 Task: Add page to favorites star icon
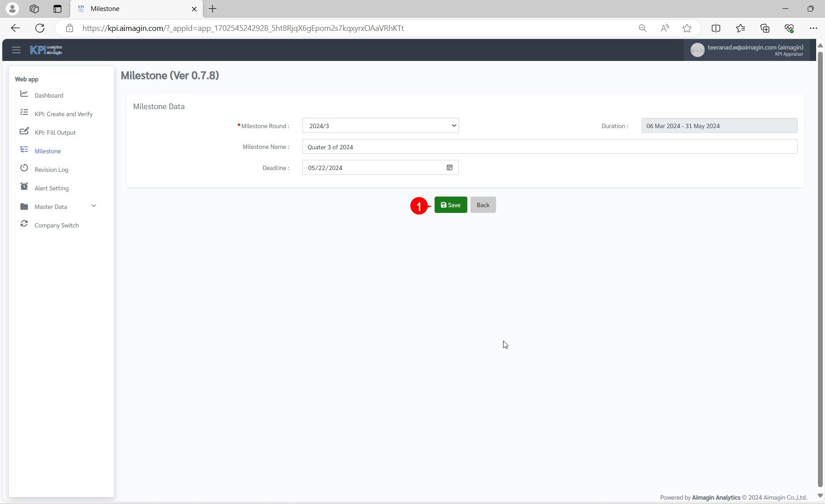click(x=687, y=28)
